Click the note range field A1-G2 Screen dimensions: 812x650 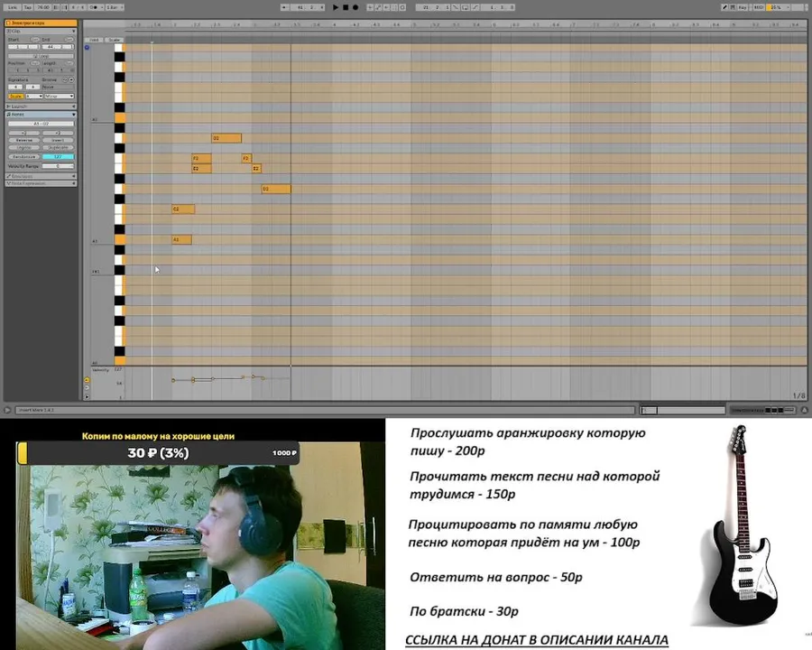point(41,124)
